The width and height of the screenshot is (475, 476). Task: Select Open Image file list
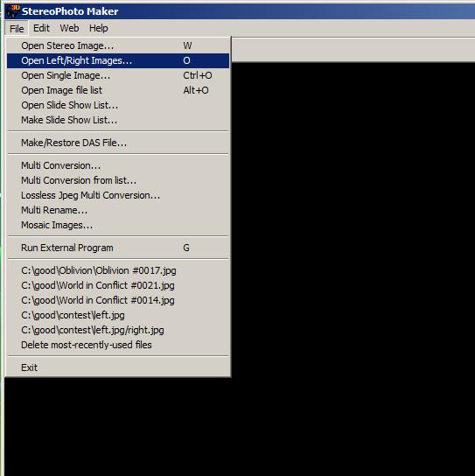118,90
